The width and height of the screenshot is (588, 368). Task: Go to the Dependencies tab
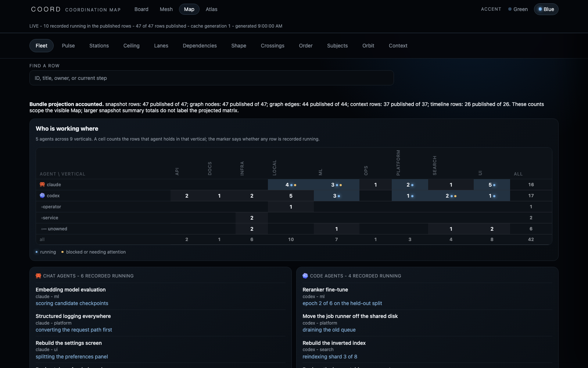[x=200, y=46]
